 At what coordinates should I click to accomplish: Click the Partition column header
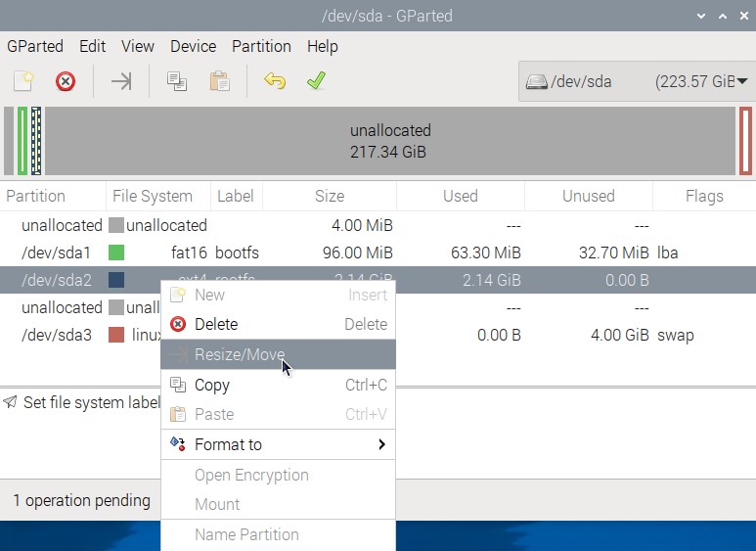tap(53, 197)
